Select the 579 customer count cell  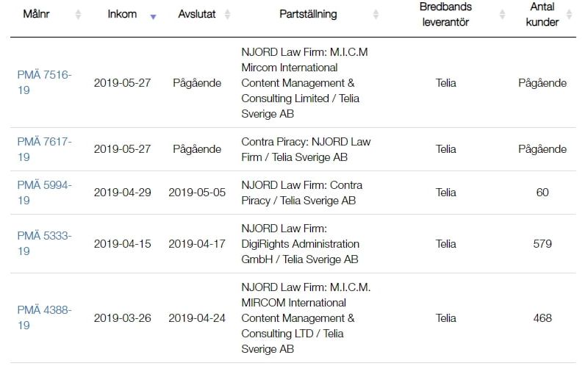pyautogui.click(x=542, y=244)
